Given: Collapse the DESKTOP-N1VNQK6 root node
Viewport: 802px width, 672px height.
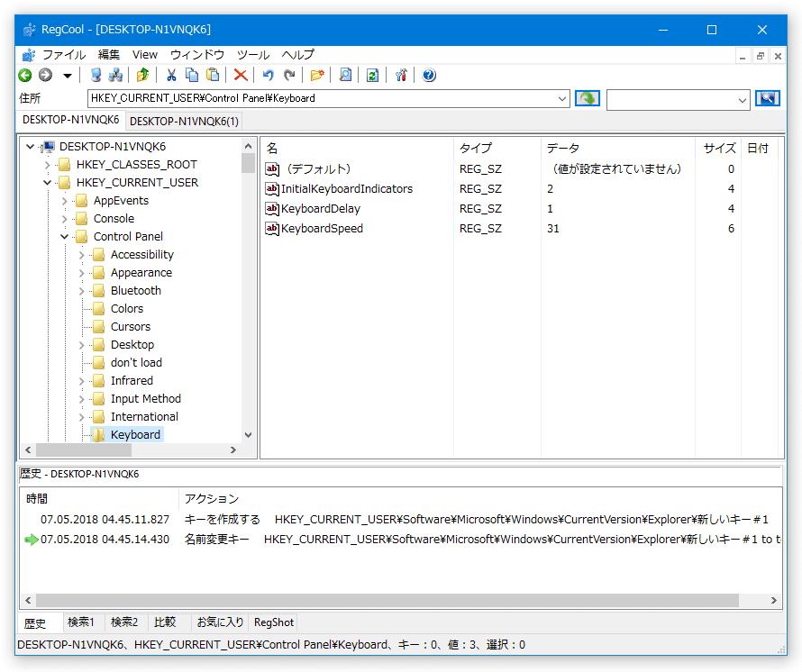Looking at the screenshot, I should 30,147.
